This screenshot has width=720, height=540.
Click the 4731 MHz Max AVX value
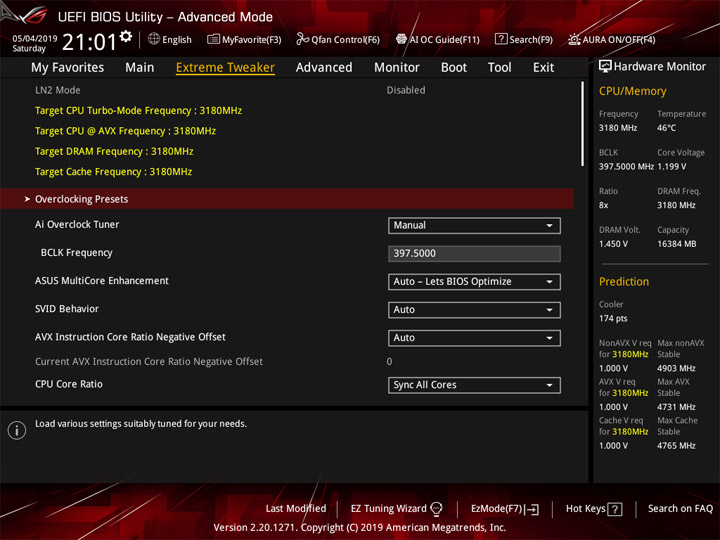tap(676, 407)
